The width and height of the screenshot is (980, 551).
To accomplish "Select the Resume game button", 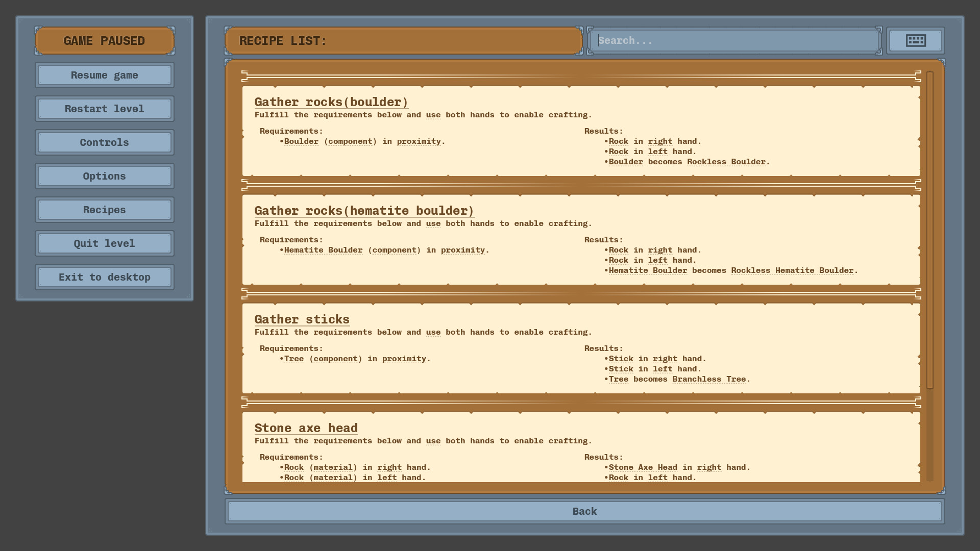I will tap(104, 75).
